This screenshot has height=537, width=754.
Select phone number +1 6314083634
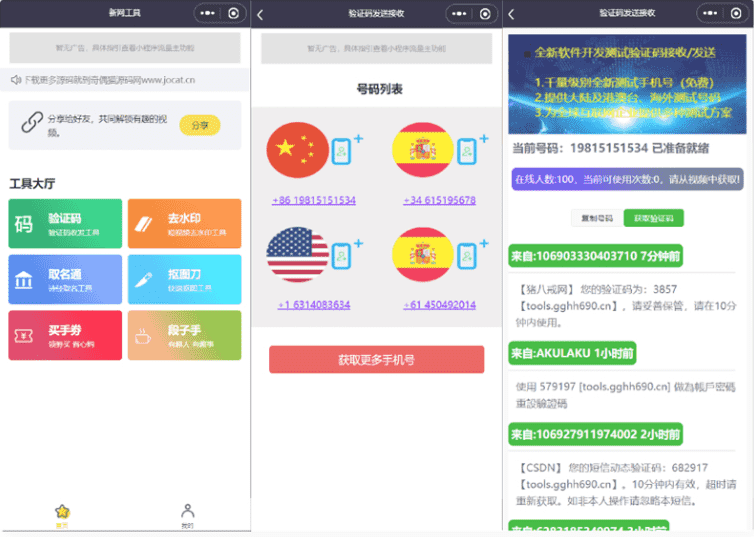tap(314, 305)
